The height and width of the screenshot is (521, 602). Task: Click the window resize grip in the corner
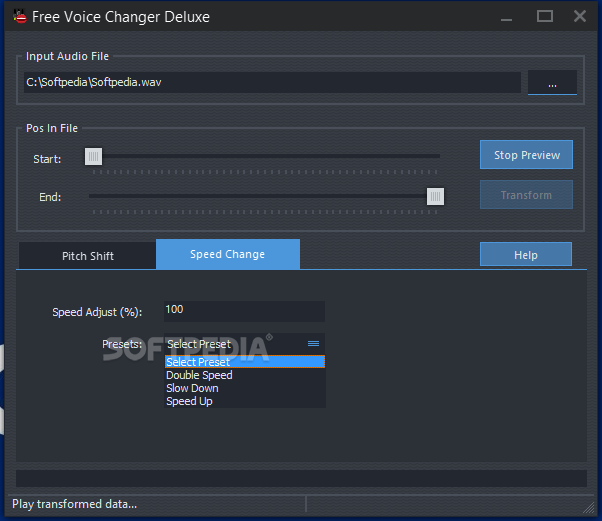(589, 508)
